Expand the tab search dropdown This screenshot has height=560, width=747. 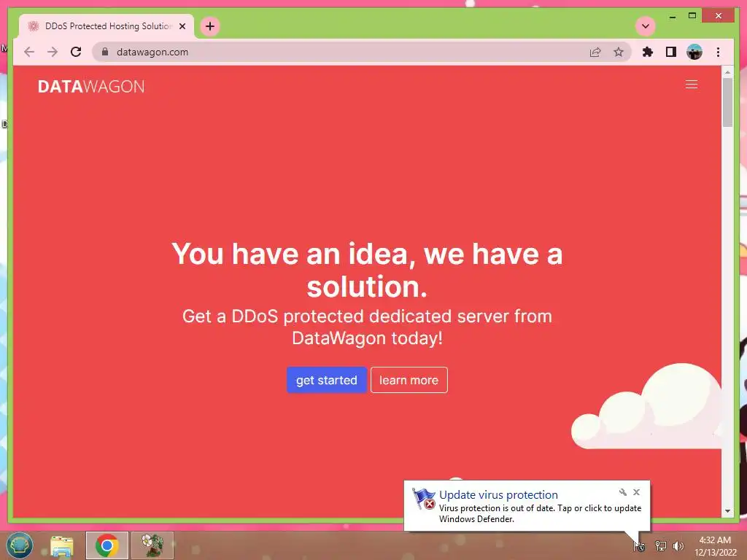pyautogui.click(x=646, y=26)
